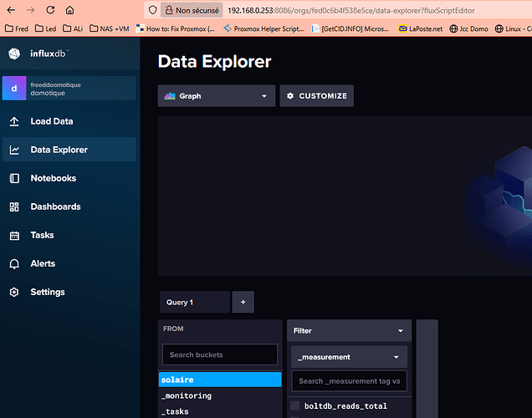
Task: Click the Data Explorer chart icon
Action: point(14,150)
